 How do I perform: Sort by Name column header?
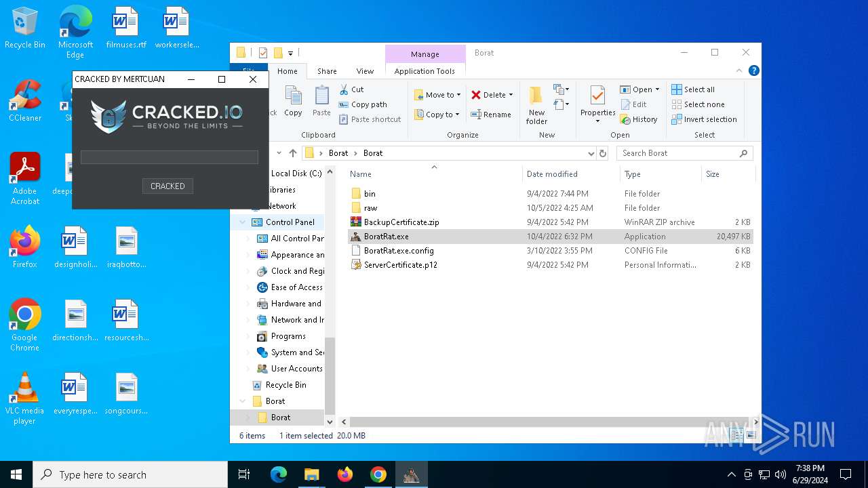(x=434, y=174)
